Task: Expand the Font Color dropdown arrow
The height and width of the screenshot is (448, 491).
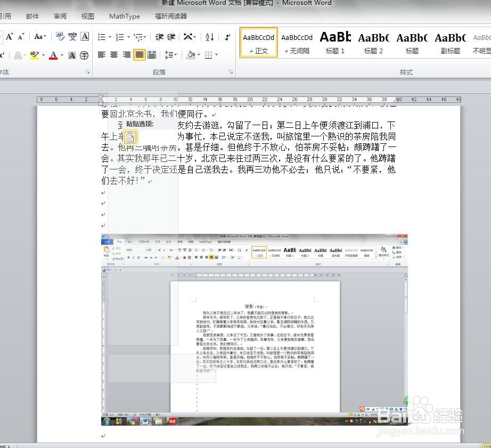Action: point(62,55)
